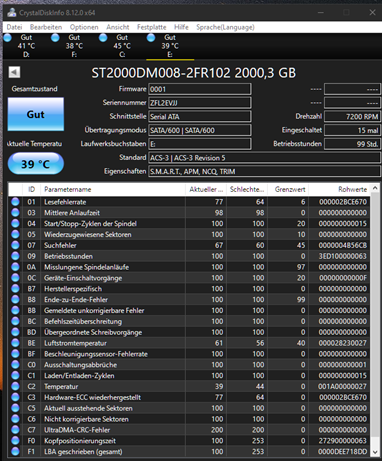Click status icon of Start/Stopp-Zyklen row
Viewport: 382px width, 461px height.
coord(15,223)
